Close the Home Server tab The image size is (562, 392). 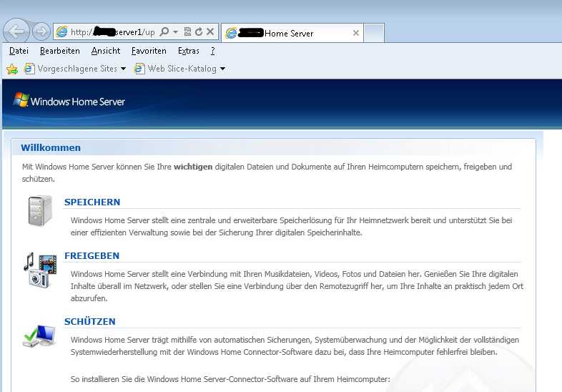click(x=356, y=33)
